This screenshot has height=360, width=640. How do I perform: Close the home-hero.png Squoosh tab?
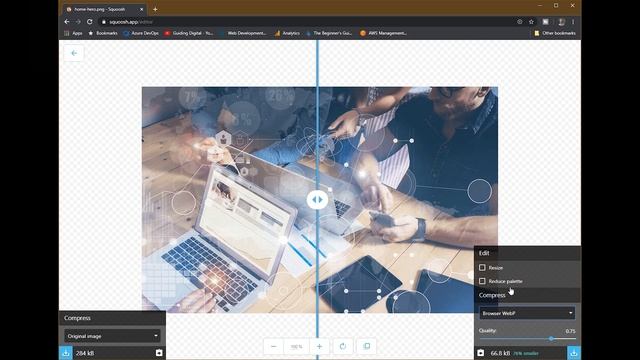tap(142, 9)
